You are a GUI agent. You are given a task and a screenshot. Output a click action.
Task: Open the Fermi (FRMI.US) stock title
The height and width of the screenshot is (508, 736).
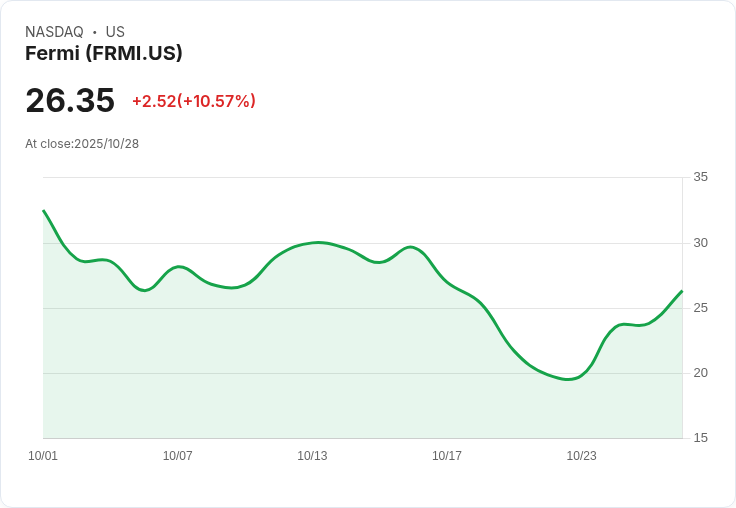pos(104,54)
